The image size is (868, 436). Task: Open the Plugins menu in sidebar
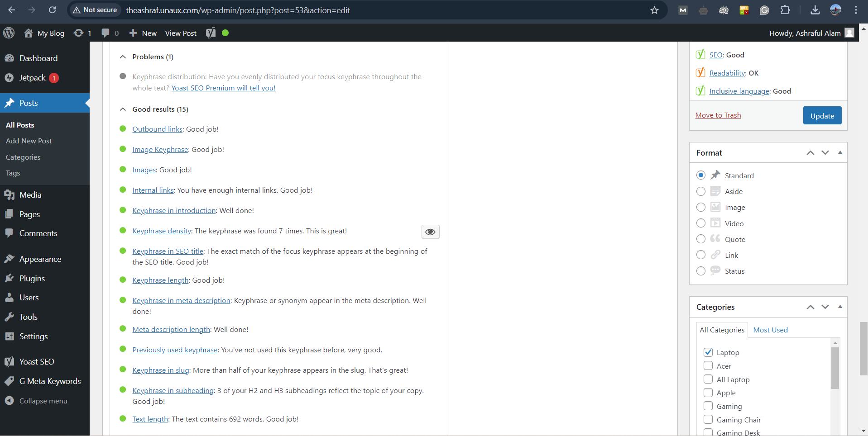coord(32,278)
